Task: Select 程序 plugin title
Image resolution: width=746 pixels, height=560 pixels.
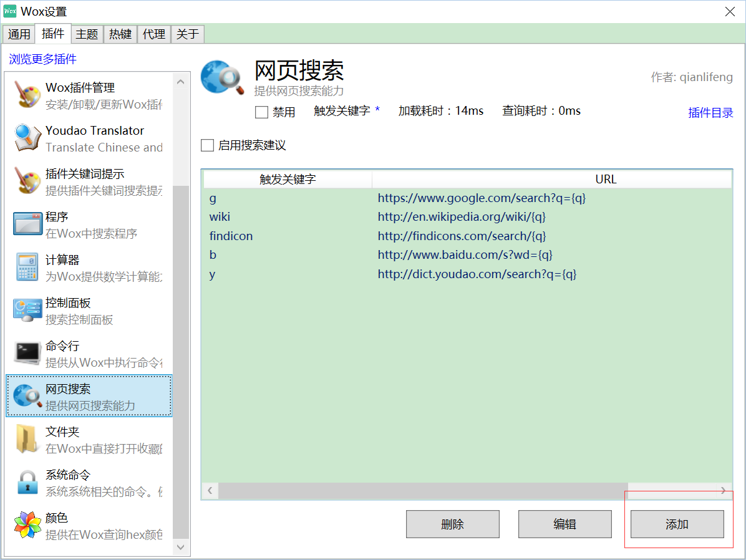Action: click(x=57, y=217)
